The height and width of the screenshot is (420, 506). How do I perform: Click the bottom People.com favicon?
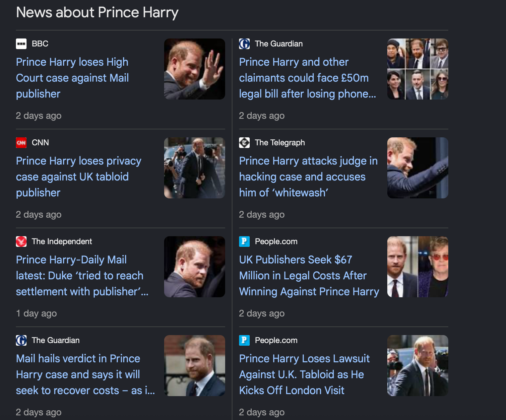(x=244, y=340)
